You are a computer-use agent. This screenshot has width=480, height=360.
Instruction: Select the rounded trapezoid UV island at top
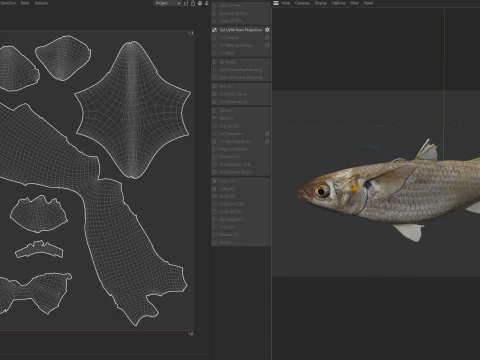click(x=63, y=59)
